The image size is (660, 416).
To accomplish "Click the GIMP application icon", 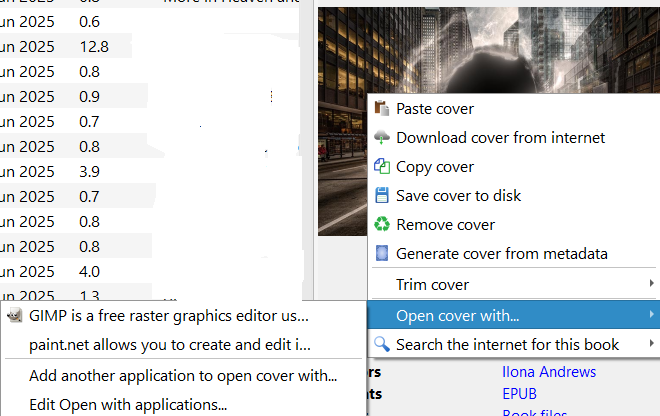I will click(15, 316).
